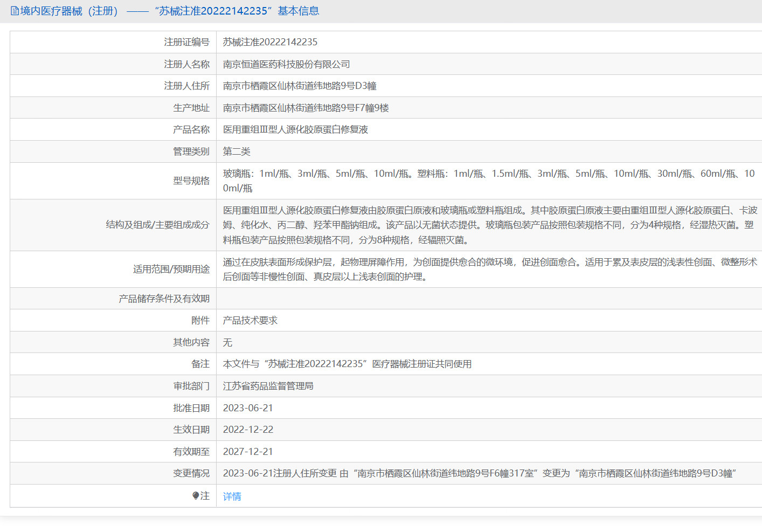Click the effective date 2022-12-22

248,430
